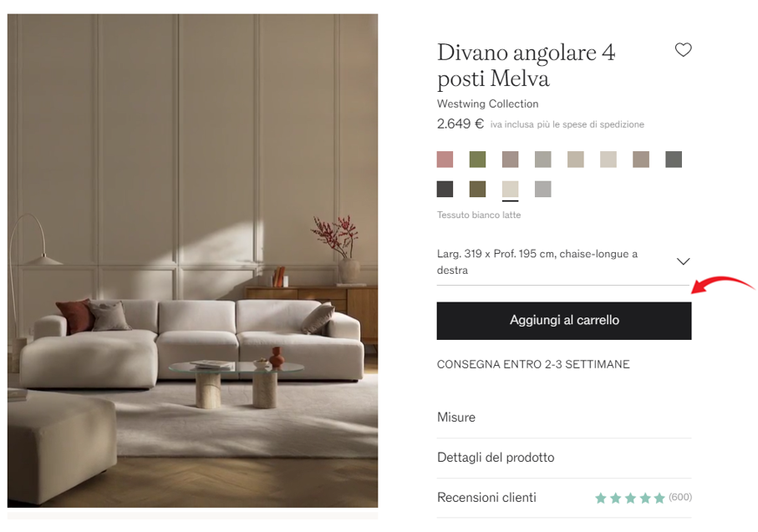
Task: Select the pink fabric color swatch
Action: click(445, 160)
